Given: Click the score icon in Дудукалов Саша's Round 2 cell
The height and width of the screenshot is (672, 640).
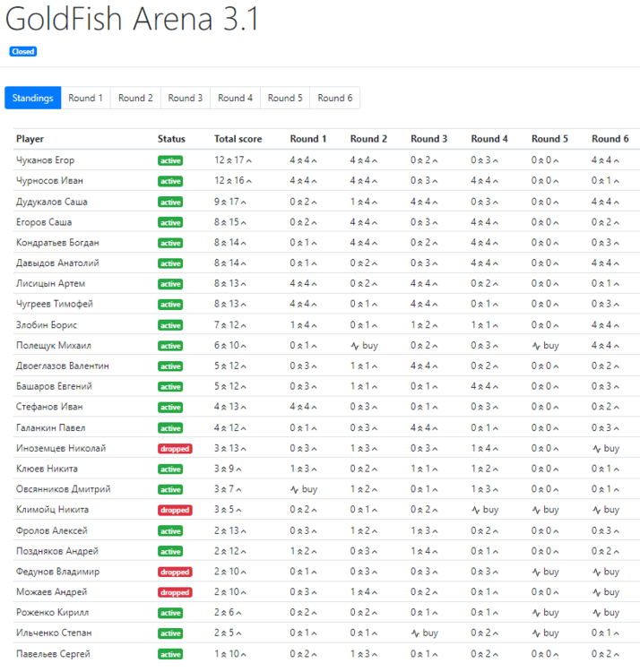Looking at the screenshot, I should pyautogui.click(x=362, y=202).
